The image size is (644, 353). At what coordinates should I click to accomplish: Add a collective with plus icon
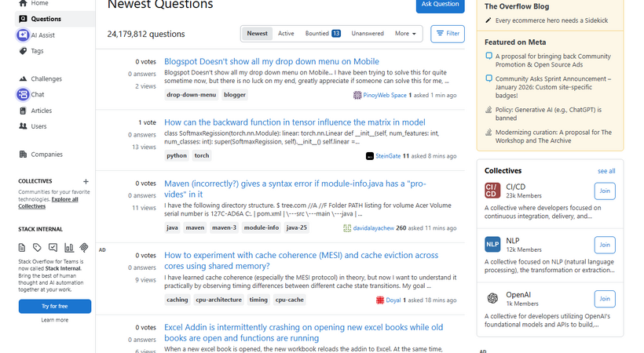click(86, 181)
